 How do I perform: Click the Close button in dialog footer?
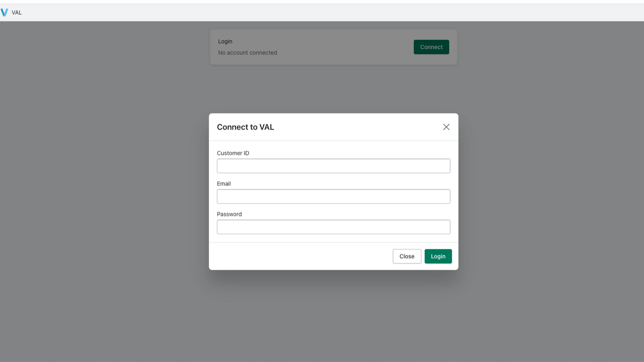[x=407, y=256]
